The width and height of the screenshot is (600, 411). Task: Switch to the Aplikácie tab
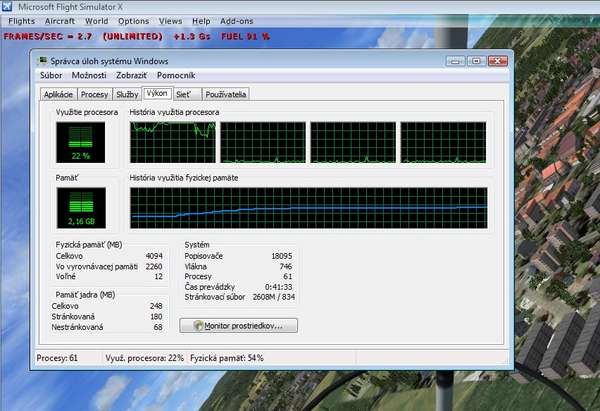(x=58, y=94)
